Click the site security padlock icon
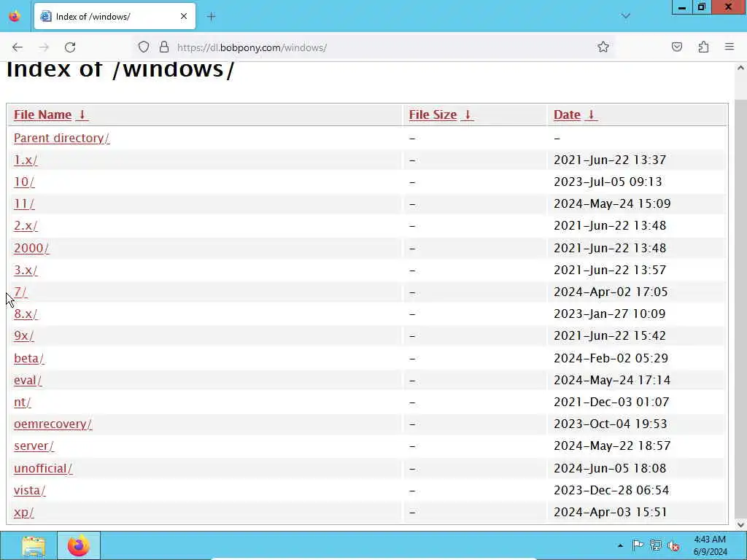This screenshot has width=747, height=560. click(164, 47)
